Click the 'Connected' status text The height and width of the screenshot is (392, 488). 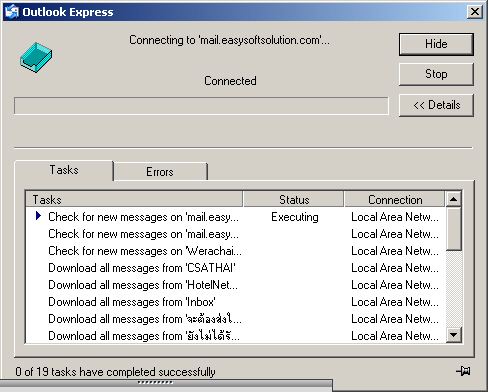click(x=230, y=81)
